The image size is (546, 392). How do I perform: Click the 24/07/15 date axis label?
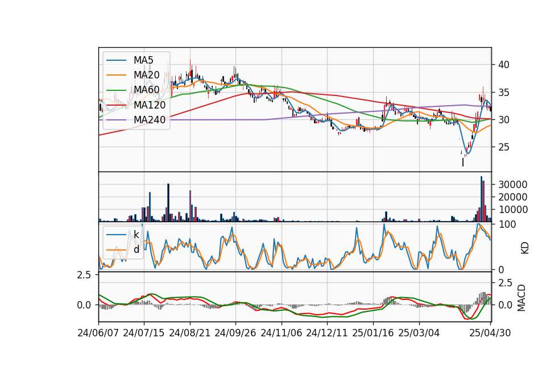click(144, 333)
